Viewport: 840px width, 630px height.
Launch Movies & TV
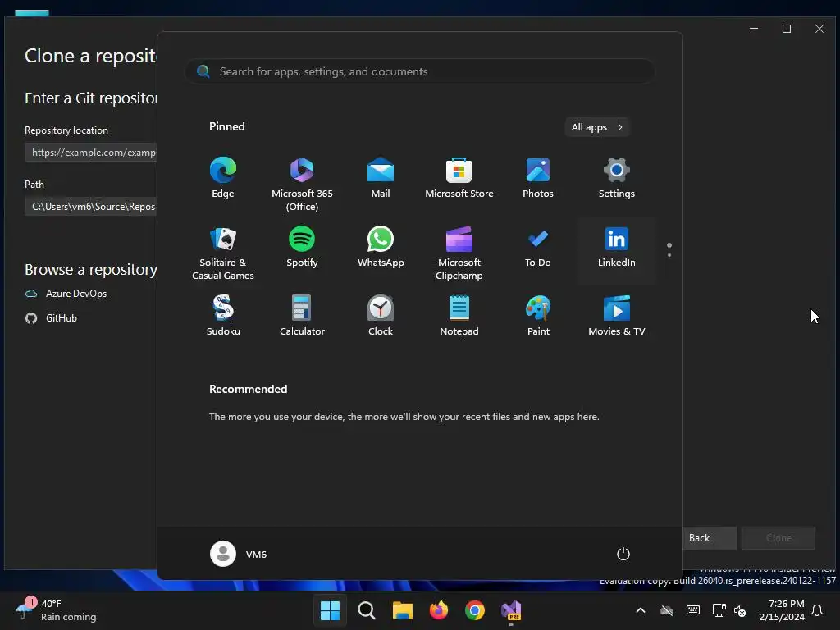617,316
